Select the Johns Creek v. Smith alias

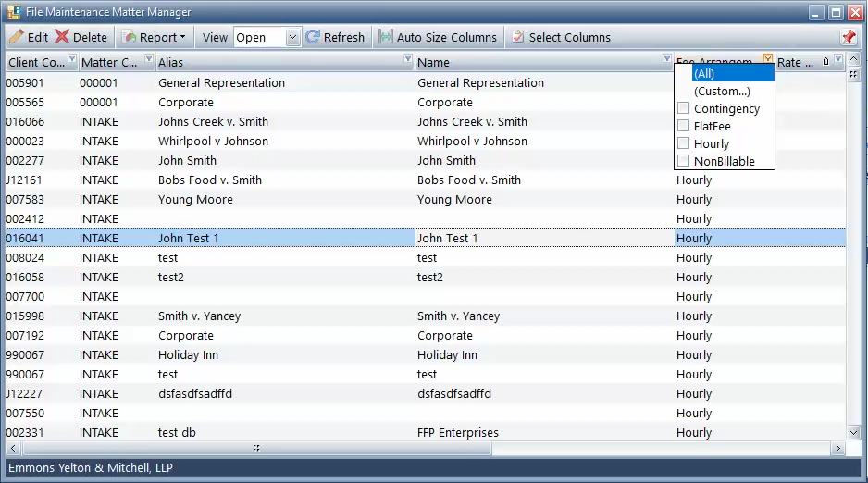pyautogui.click(x=213, y=122)
